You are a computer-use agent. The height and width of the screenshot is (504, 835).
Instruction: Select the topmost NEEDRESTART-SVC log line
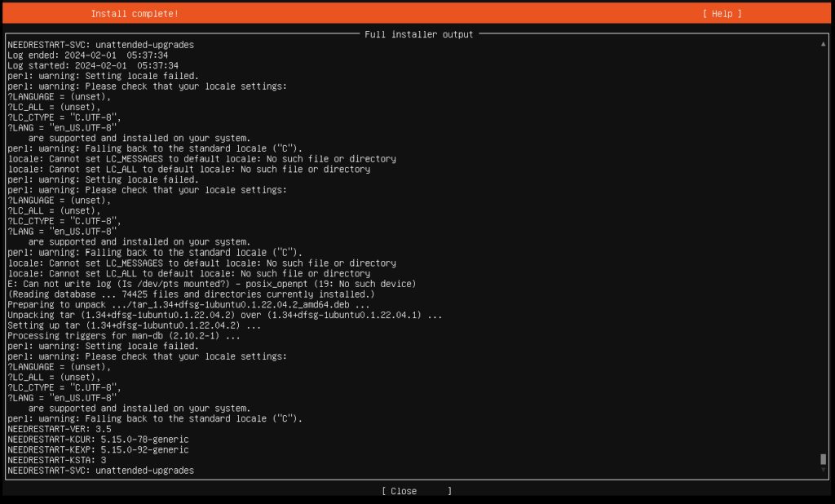(97, 45)
